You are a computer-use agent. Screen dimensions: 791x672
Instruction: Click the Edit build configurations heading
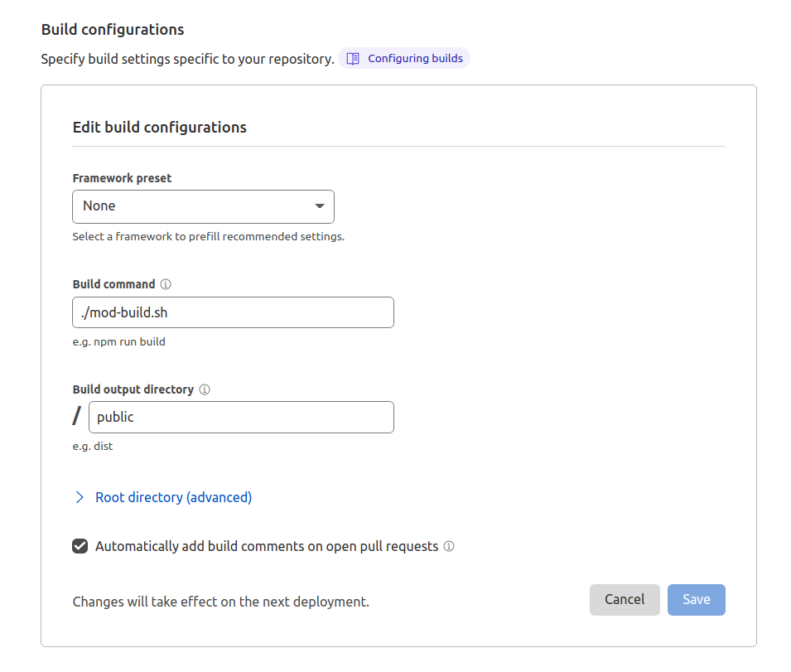(x=160, y=128)
